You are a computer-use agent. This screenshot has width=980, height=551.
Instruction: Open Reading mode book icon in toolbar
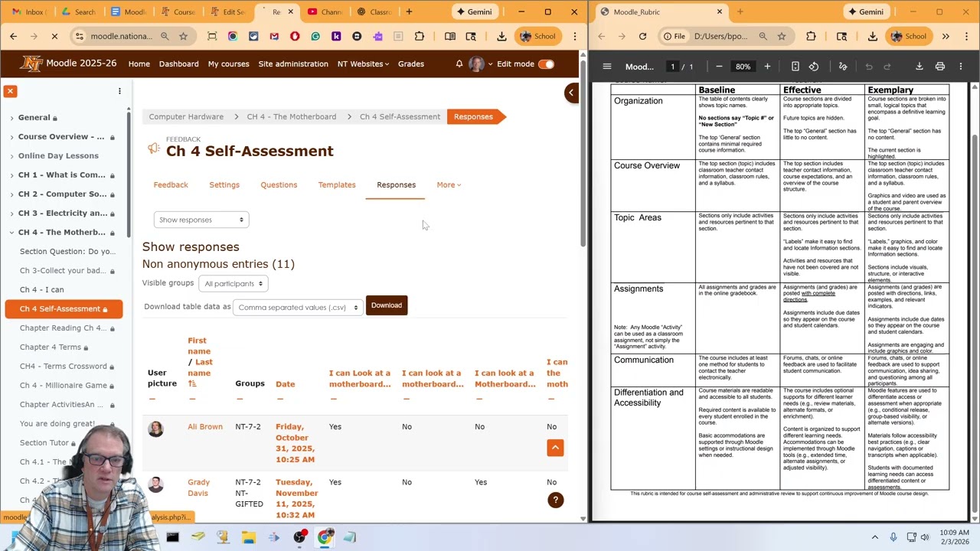point(450,36)
